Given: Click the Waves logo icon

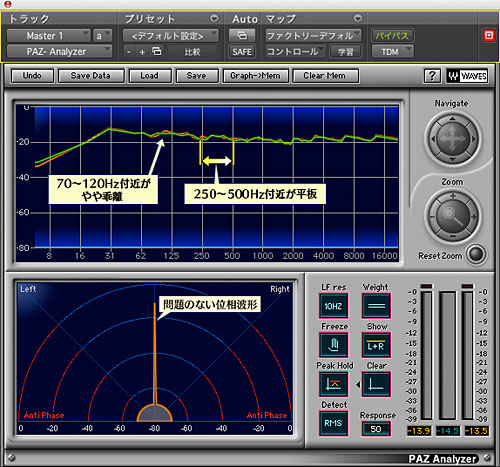Looking at the screenshot, I should coord(467,76).
